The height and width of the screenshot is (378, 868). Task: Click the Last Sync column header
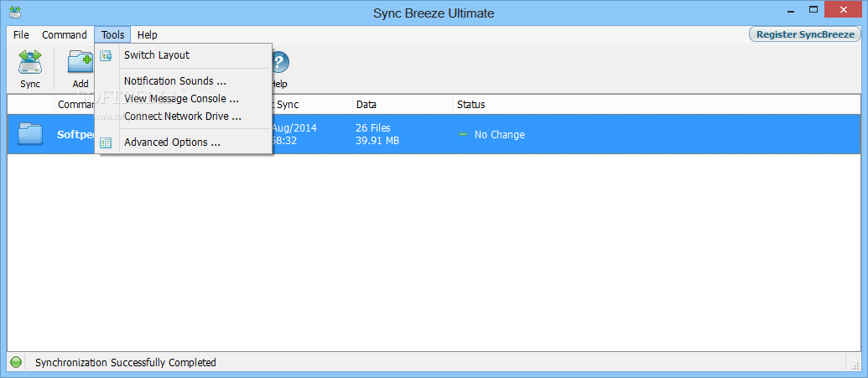click(x=312, y=105)
